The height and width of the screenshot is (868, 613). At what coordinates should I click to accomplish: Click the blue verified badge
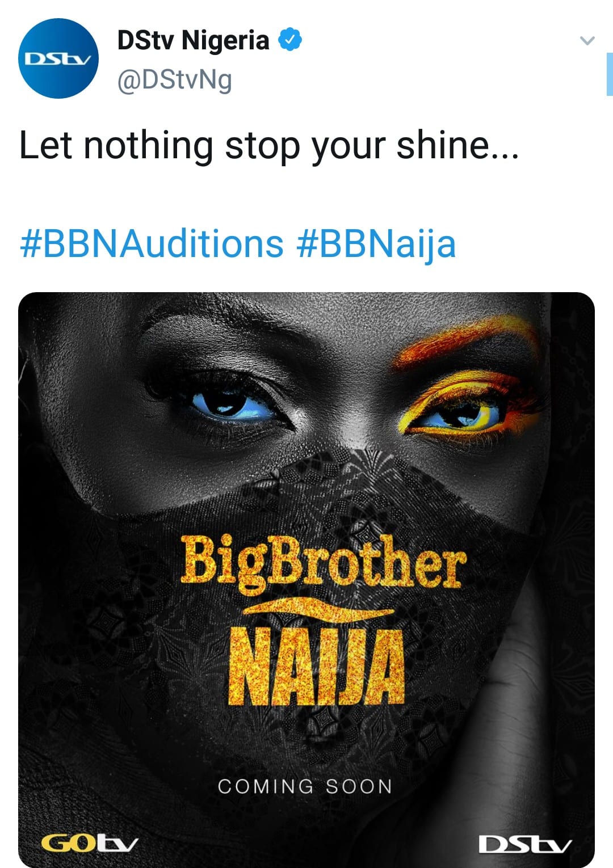(290, 40)
